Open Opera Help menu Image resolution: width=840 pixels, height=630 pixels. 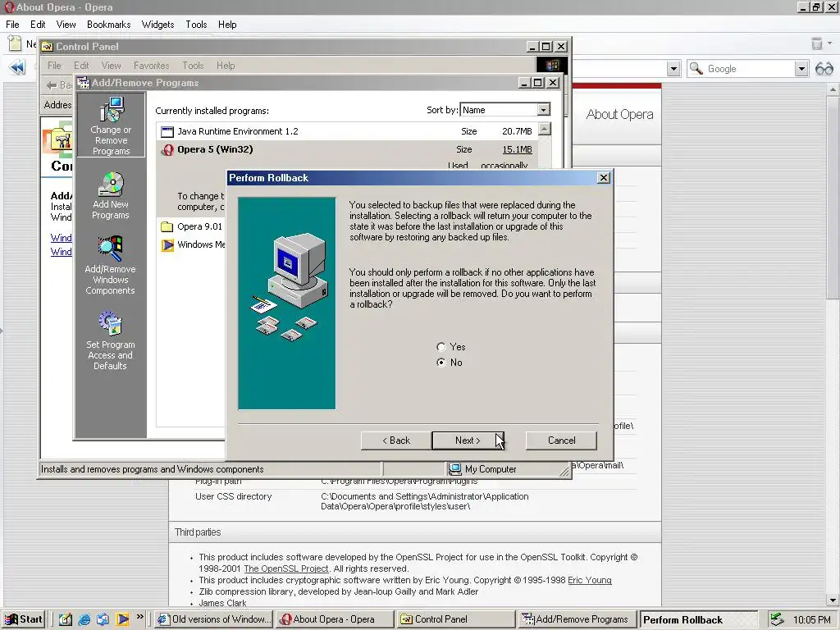(227, 25)
